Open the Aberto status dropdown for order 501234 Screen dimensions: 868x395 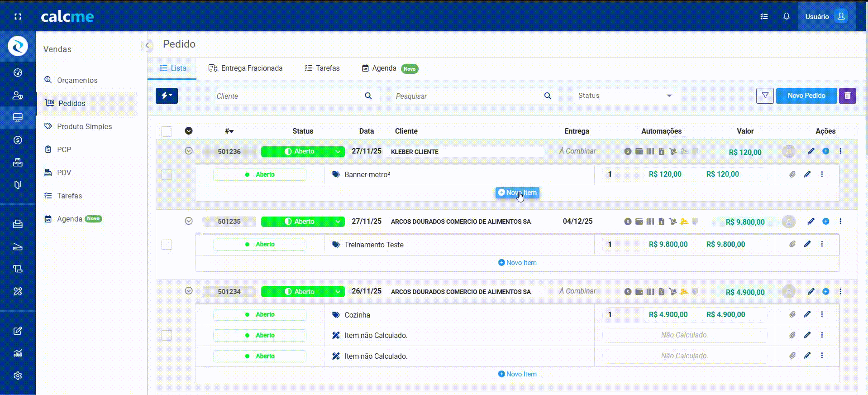pyautogui.click(x=303, y=292)
